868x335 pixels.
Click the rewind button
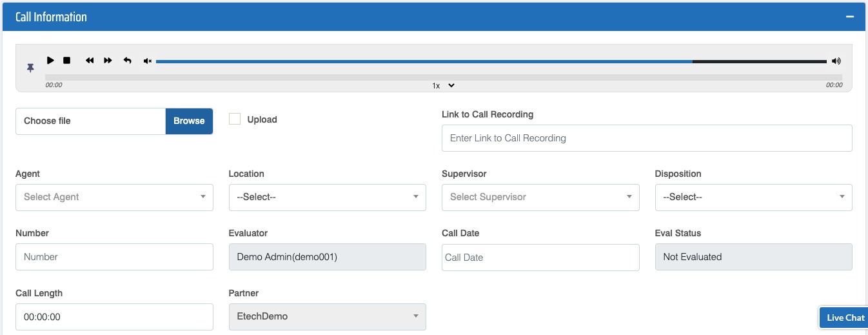[x=90, y=61]
